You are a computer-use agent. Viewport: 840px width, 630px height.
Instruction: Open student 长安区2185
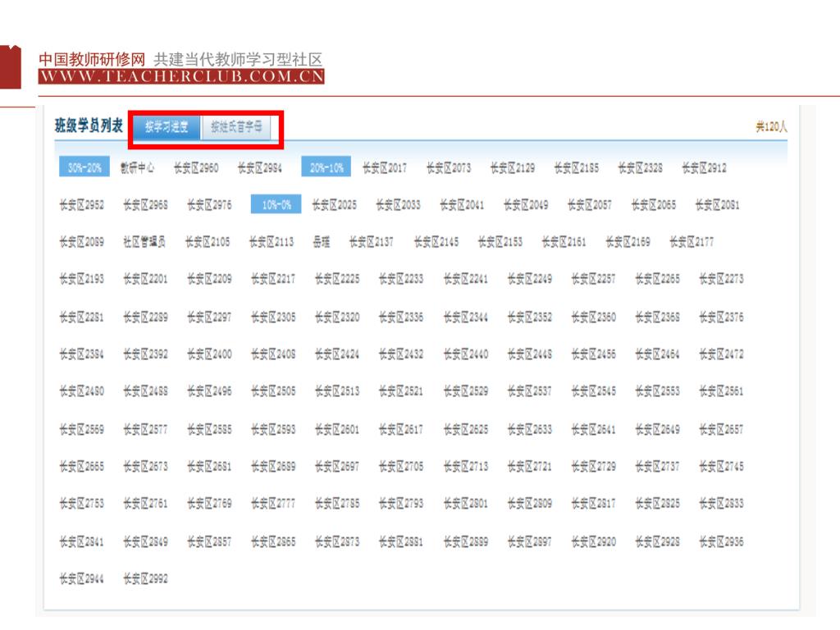577,168
